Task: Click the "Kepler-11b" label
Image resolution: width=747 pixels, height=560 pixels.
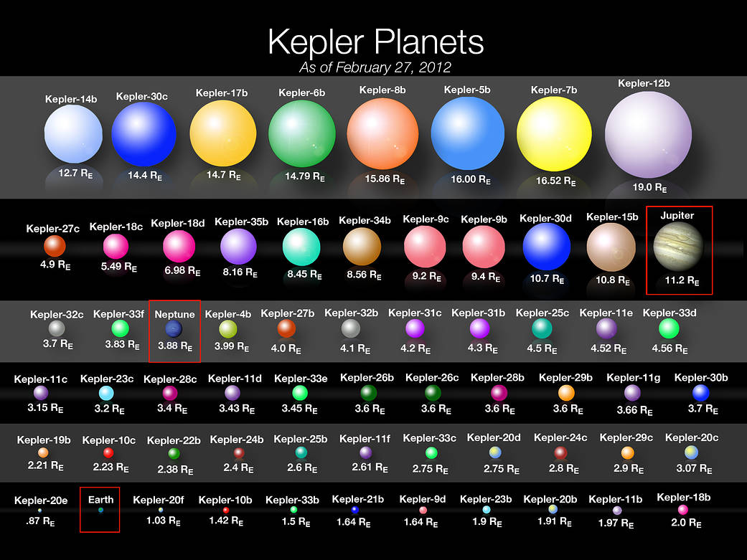Action: [x=615, y=500]
